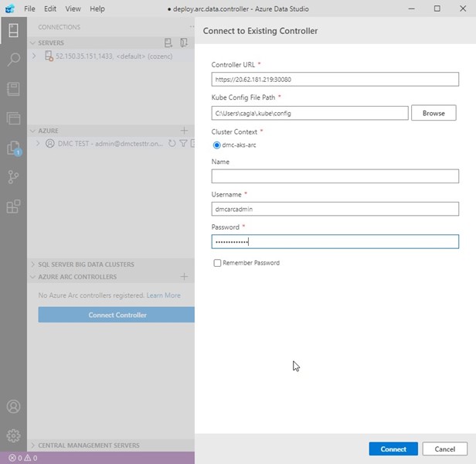Click New Connection icon in Servers header
476x464 pixels.
[x=168, y=43]
